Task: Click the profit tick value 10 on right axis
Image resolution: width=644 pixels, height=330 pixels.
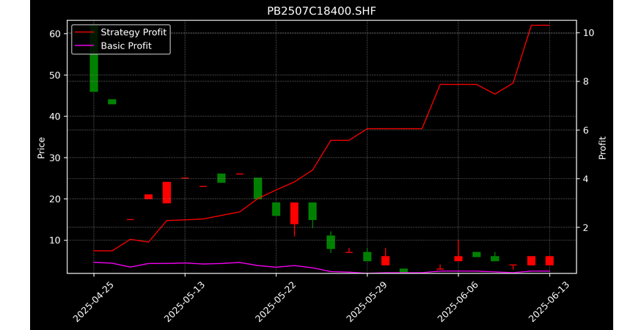Action: (588, 33)
